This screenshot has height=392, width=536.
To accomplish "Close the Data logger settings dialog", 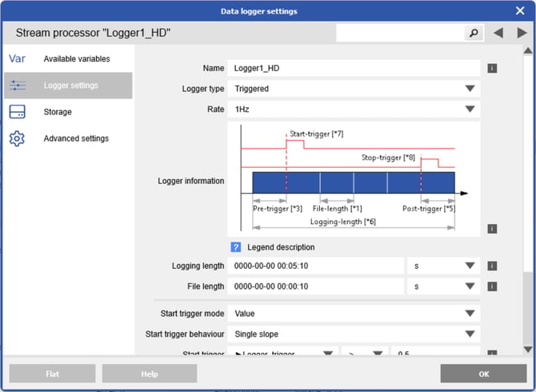I will click(520, 11).
